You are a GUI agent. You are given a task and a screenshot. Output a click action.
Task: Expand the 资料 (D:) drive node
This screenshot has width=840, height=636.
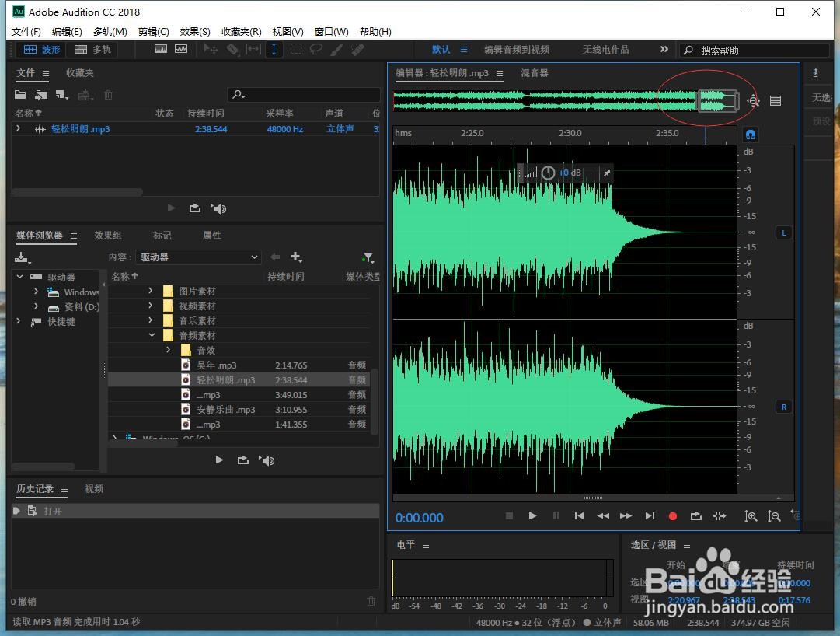coord(36,306)
